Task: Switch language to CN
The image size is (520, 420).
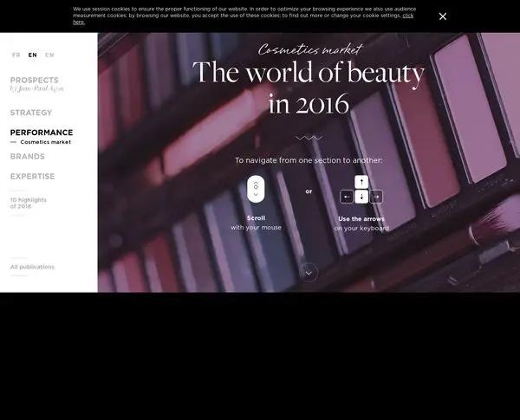Action: (x=49, y=55)
